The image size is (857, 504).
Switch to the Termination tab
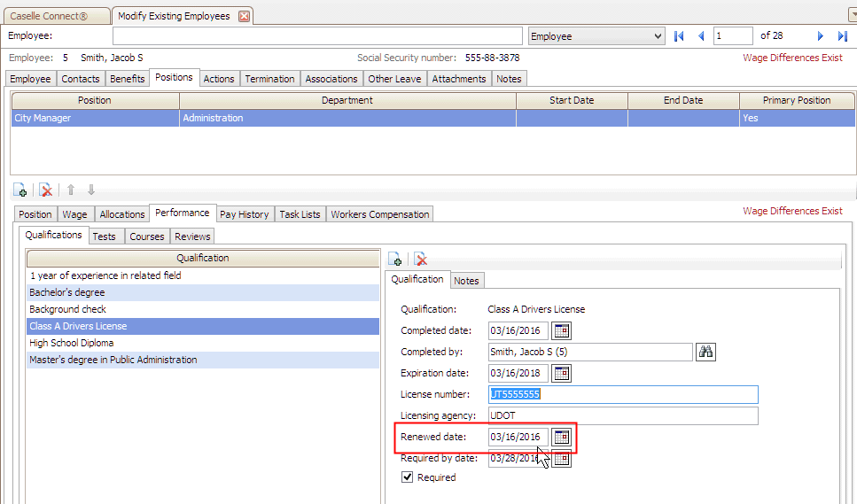point(269,79)
